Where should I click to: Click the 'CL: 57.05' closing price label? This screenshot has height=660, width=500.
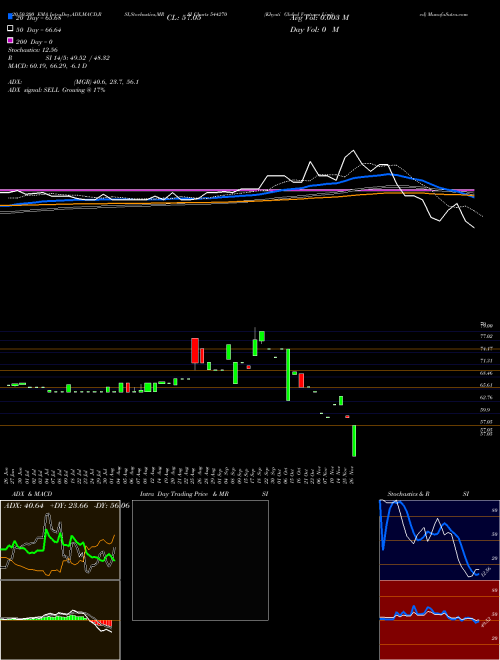(184, 18)
